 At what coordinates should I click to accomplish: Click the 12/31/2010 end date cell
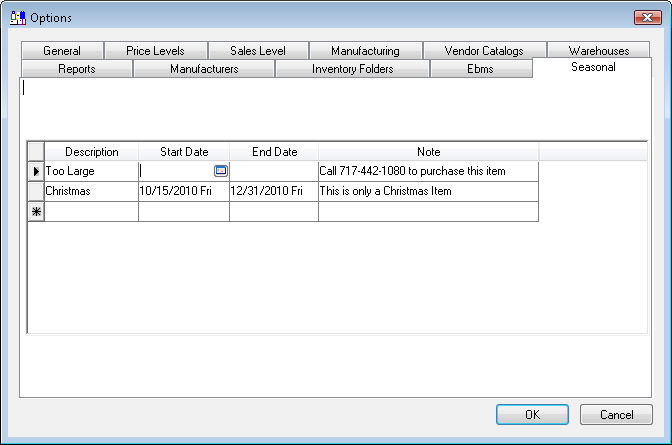point(273,191)
